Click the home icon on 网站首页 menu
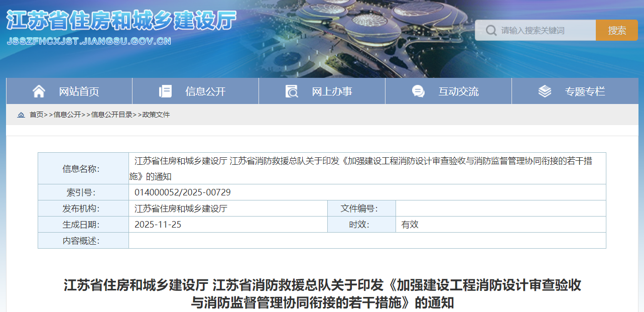Screen dimensions: 644x312 (39, 91)
